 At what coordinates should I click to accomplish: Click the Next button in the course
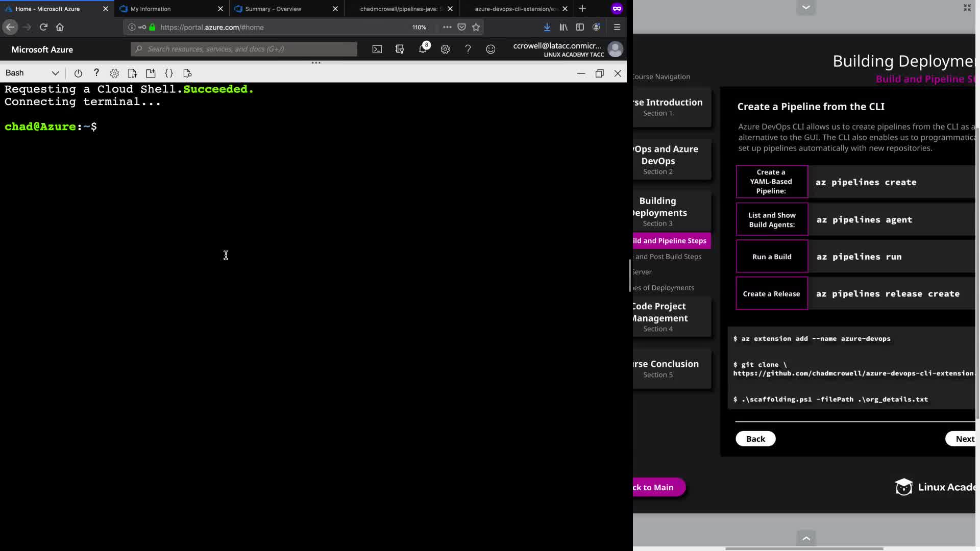click(964, 439)
